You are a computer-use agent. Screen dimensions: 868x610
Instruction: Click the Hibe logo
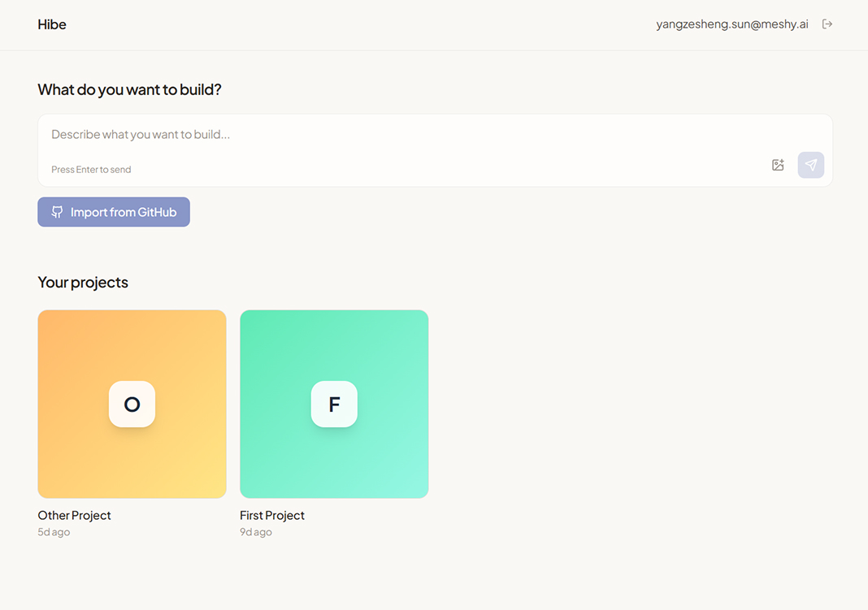click(x=52, y=24)
